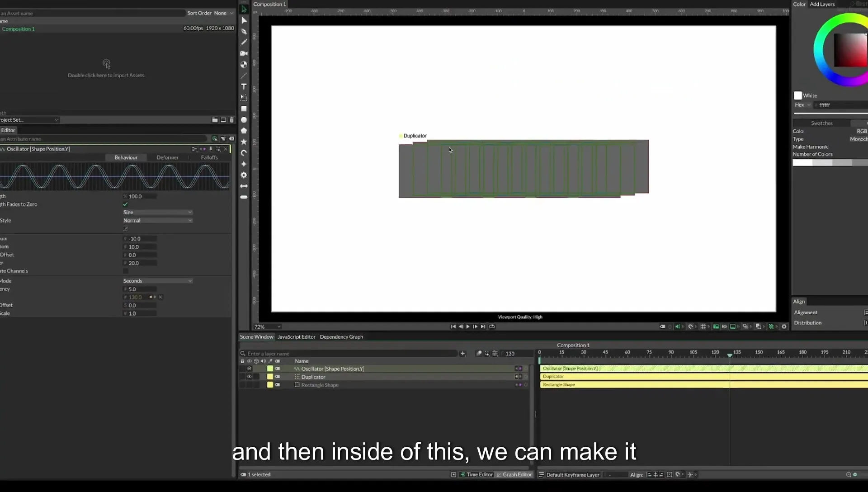Toggle Separate Channels checkbox

[126, 271]
